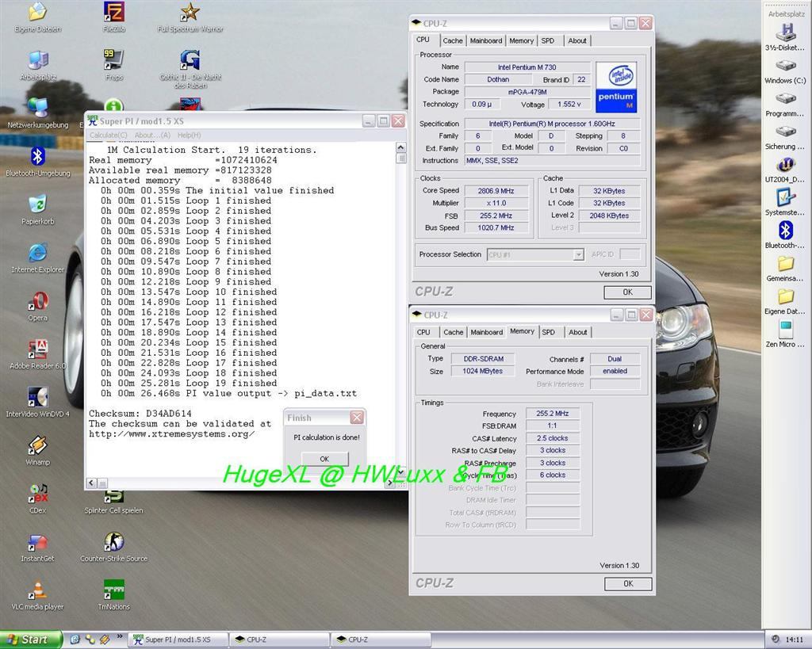This screenshot has height=649, width=812.
Task: Open the Eigene Dateien desktop icon
Action: (38, 17)
